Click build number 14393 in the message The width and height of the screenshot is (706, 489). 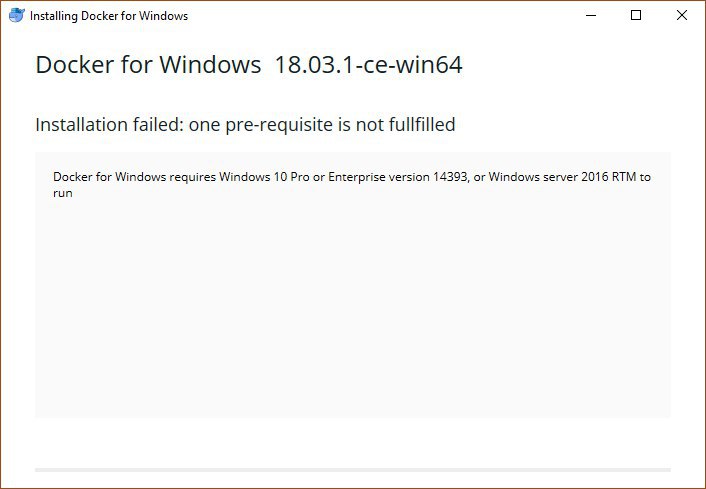tap(447, 177)
